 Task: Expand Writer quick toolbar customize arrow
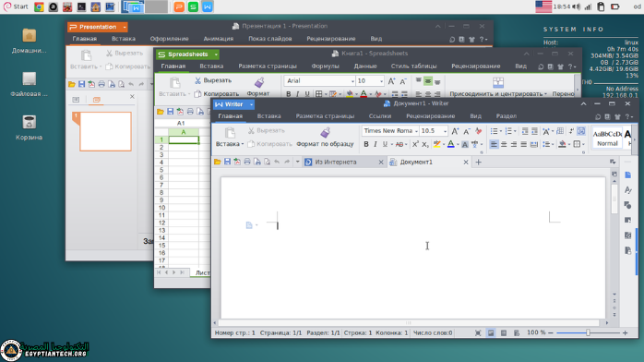click(297, 162)
